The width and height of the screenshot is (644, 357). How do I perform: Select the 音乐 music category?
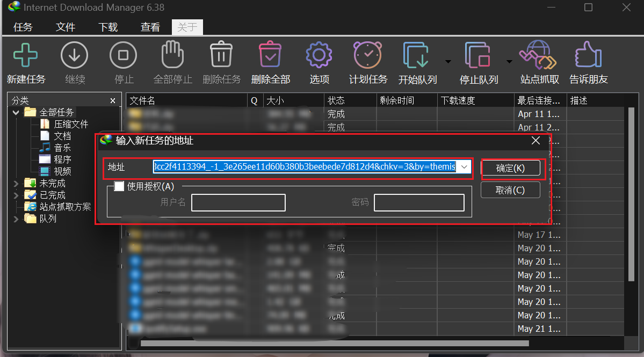coord(62,148)
